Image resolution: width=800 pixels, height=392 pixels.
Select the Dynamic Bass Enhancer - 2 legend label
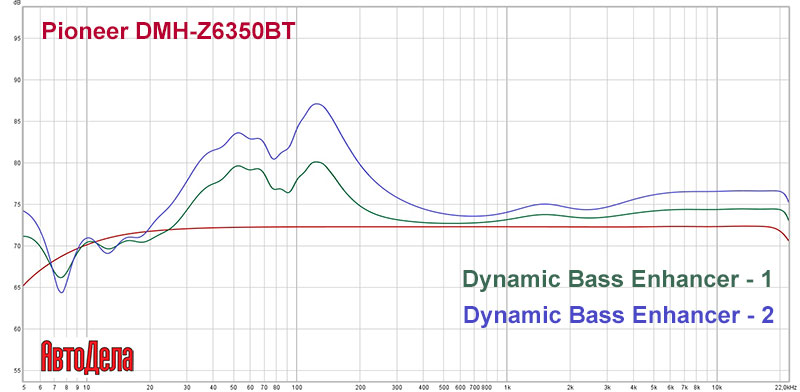(618, 315)
